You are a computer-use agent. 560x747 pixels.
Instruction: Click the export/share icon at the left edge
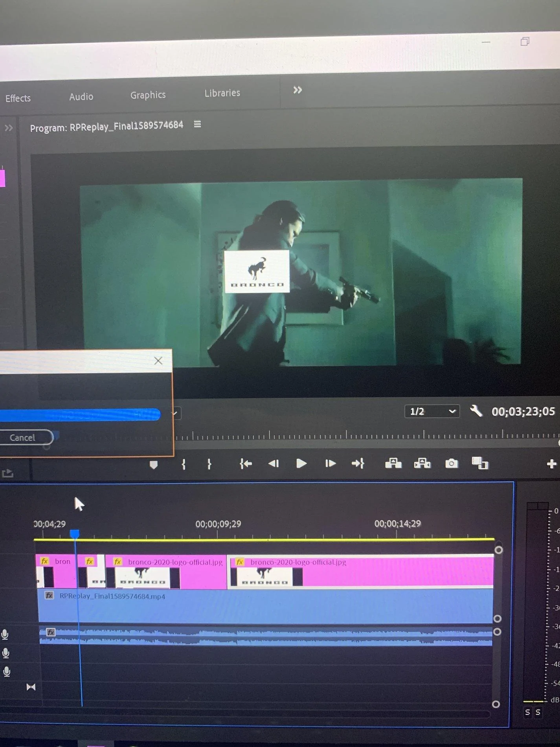click(x=8, y=473)
